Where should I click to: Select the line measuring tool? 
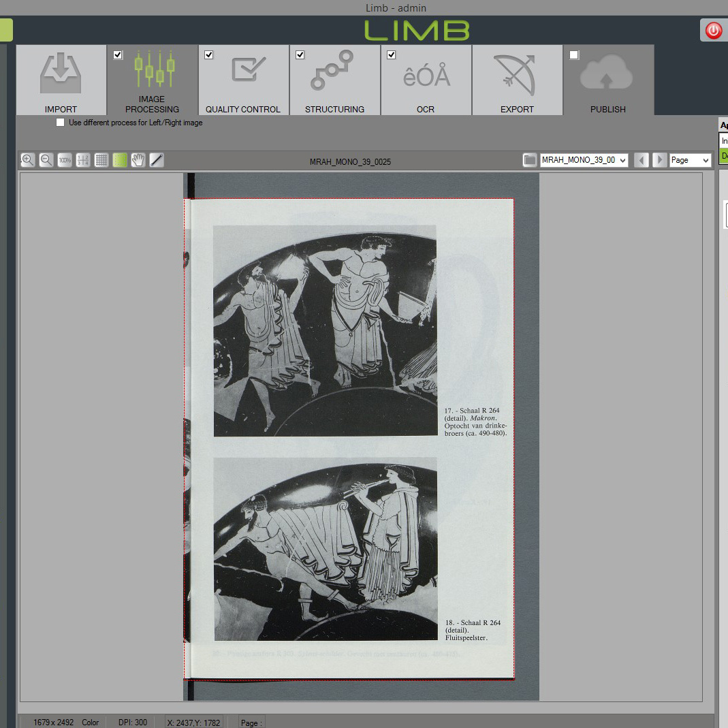click(157, 160)
